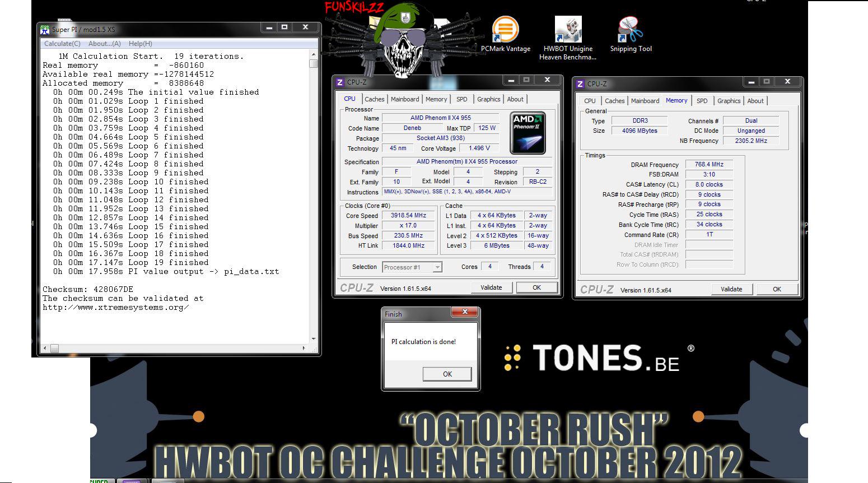Click Super PI vertical scrollbar down arrow
The width and height of the screenshot is (868, 483).
(x=314, y=339)
